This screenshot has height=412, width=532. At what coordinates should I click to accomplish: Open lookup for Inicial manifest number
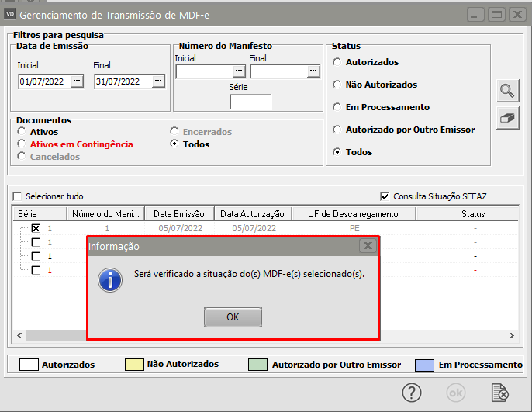coord(239,71)
